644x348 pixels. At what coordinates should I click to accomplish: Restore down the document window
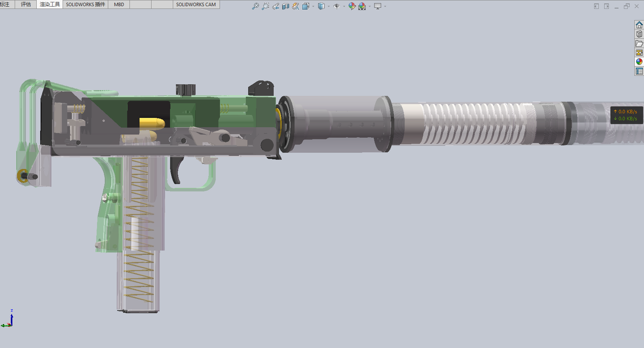pyautogui.click(x=627, y=6)
